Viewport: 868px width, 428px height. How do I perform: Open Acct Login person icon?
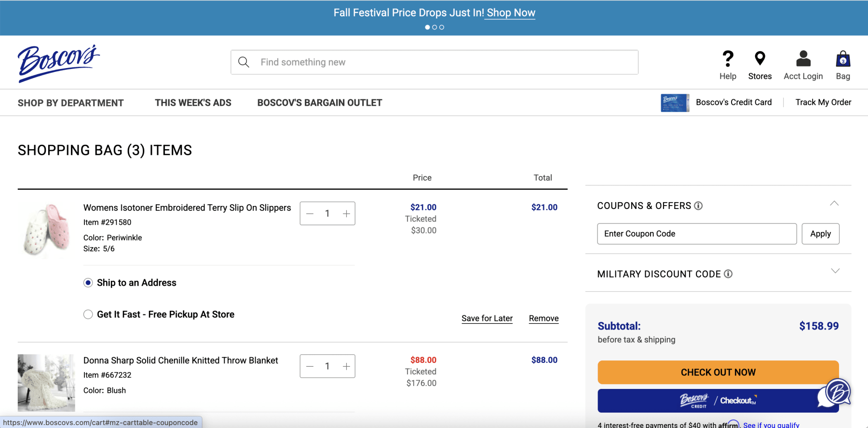pos(803,59)
